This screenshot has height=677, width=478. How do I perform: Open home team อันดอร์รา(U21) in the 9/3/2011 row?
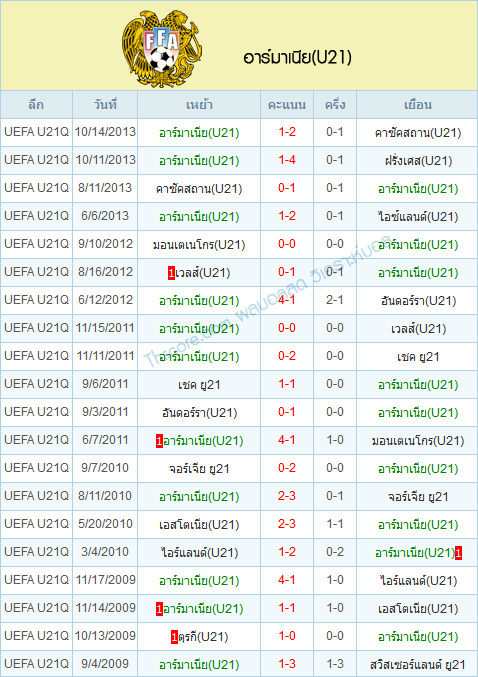[199, 413]
